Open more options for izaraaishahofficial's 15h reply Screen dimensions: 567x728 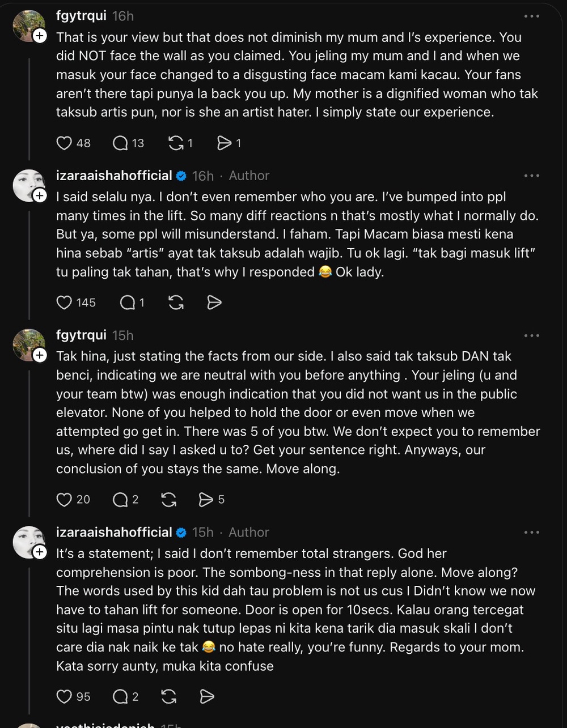pos(532,533)
